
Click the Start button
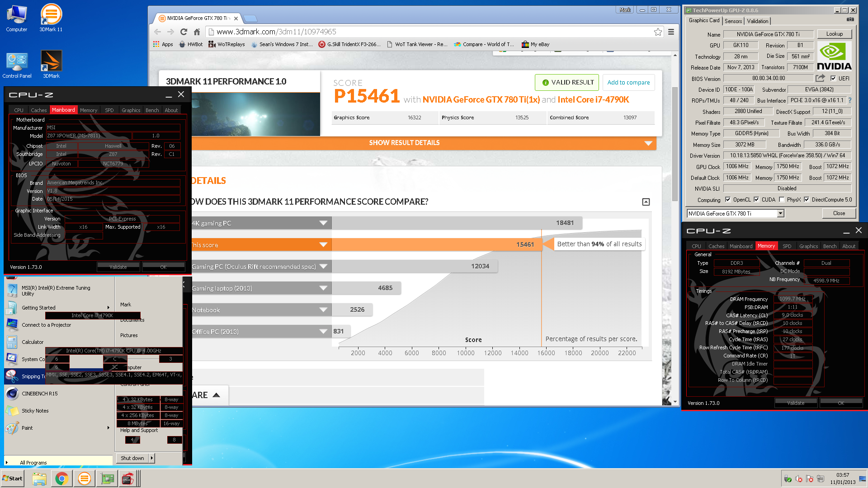pyautogui.click(x=12, y=479)
